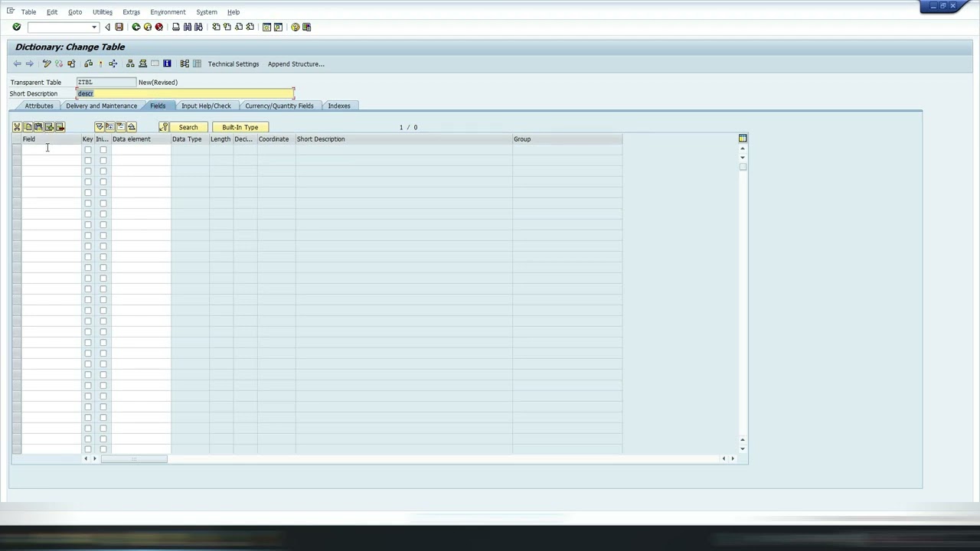Tick the Initial Values checkbox in first row

point(103,150)
